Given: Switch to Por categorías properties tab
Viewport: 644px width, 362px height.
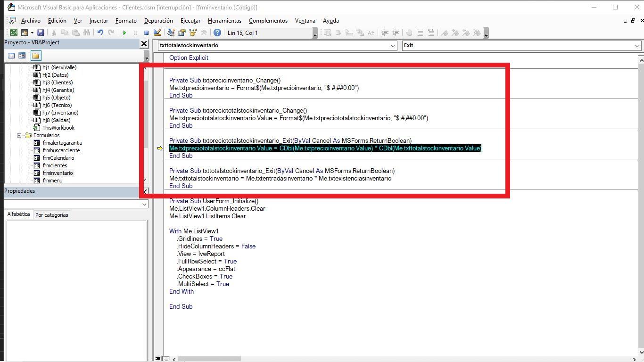Looking at the screenshot, I should (52, 215).
